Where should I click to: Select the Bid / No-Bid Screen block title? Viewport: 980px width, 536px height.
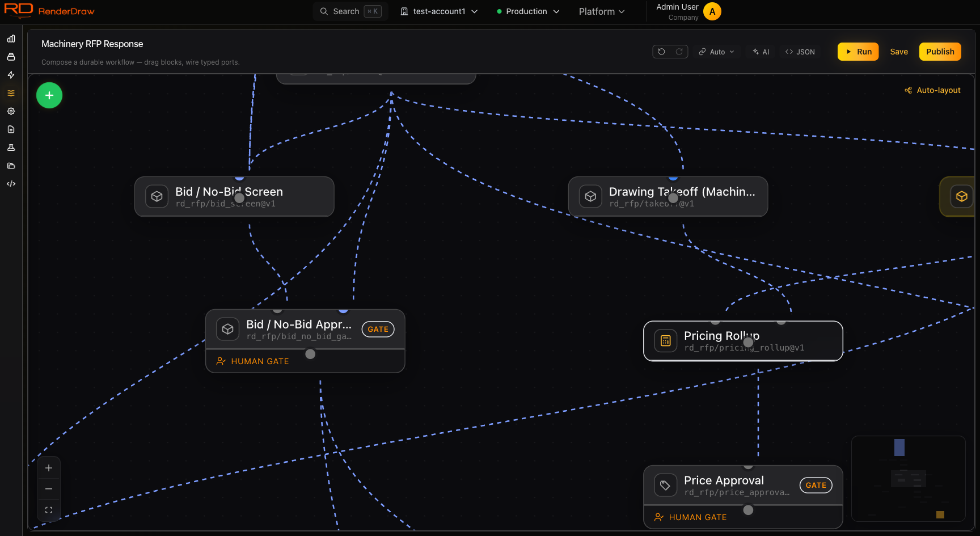pos(229,192)
